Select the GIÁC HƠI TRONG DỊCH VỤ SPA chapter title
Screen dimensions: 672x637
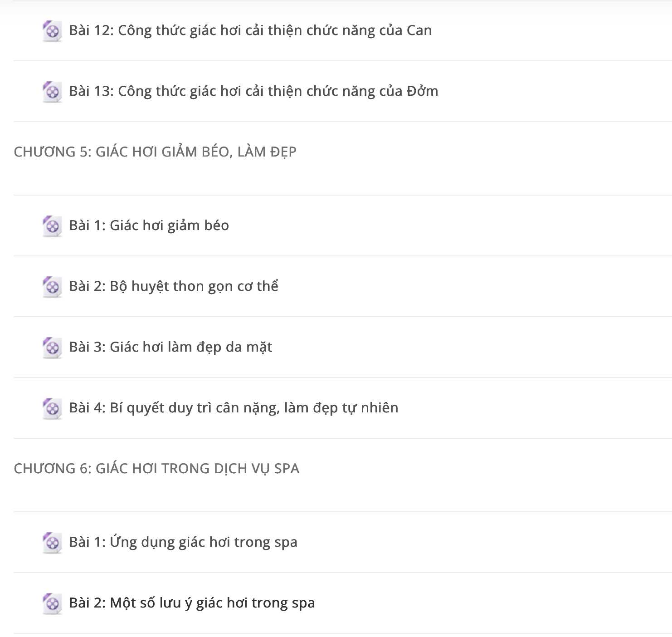click(x=197, y=468)
